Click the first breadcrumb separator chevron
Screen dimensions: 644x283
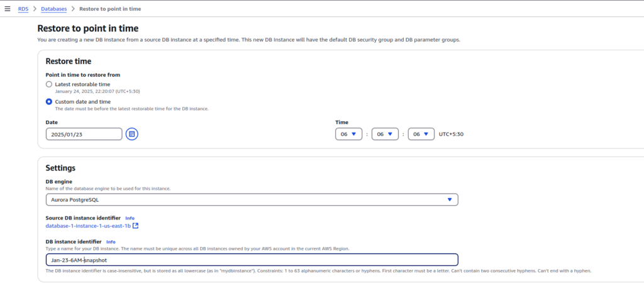[x=34, y=8]
